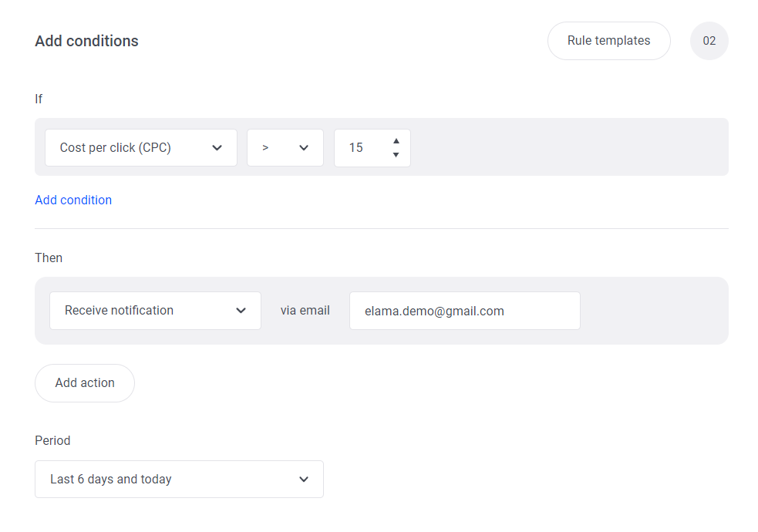Open the Last 6 days and today dropdown
The width and height of the screenshot is (758, 532).
coord(179,480)
